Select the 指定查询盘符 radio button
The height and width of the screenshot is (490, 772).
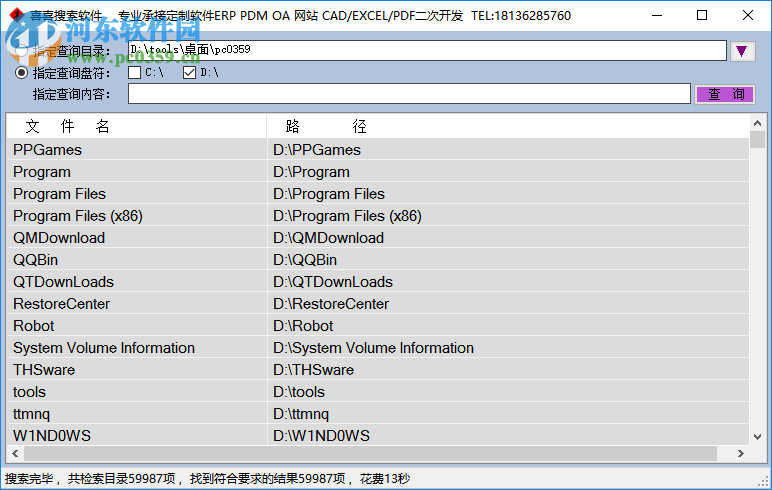click(22, 73)
